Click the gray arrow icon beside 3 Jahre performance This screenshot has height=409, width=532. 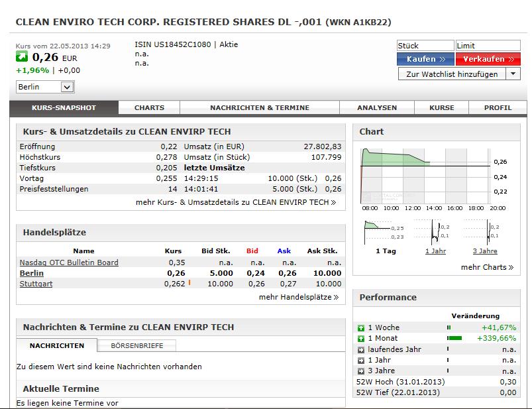pyautogui.click(x=361, y=369)
